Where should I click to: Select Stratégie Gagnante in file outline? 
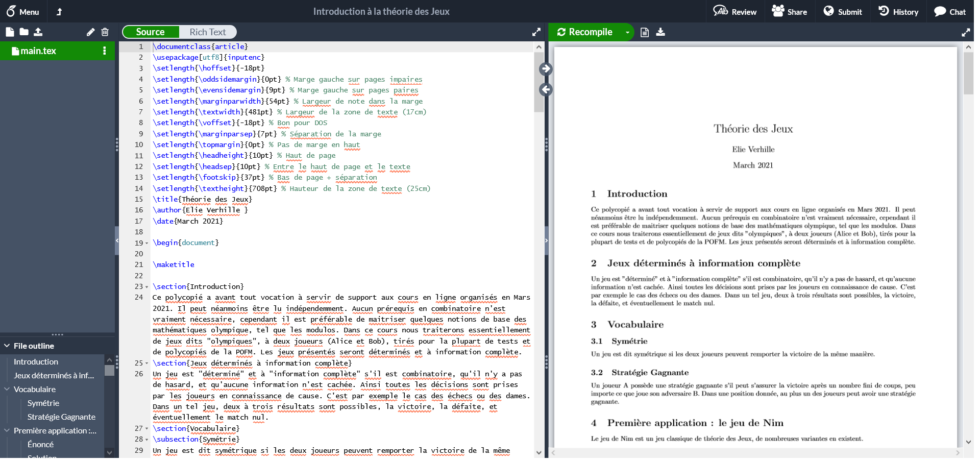click(x=61, y=417)
